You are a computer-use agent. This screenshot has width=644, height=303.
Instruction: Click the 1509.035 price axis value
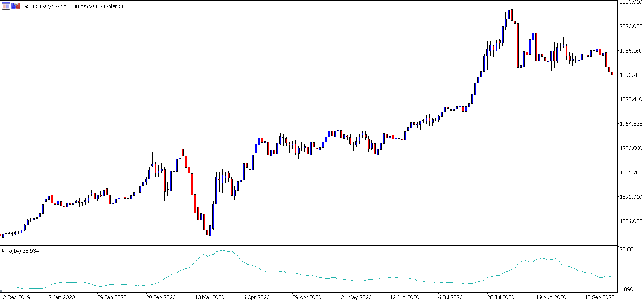631,221
